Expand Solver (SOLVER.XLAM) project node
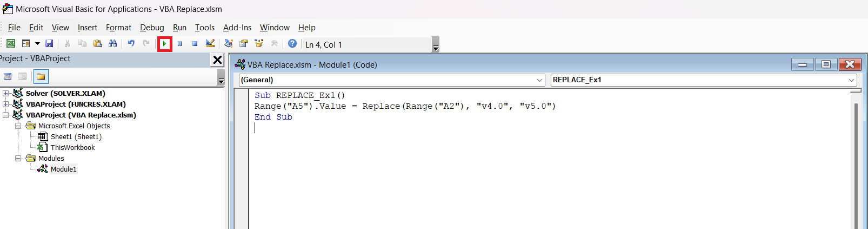Image resolution: width=868 pixels, height=229 pixels. pos(6,94)
